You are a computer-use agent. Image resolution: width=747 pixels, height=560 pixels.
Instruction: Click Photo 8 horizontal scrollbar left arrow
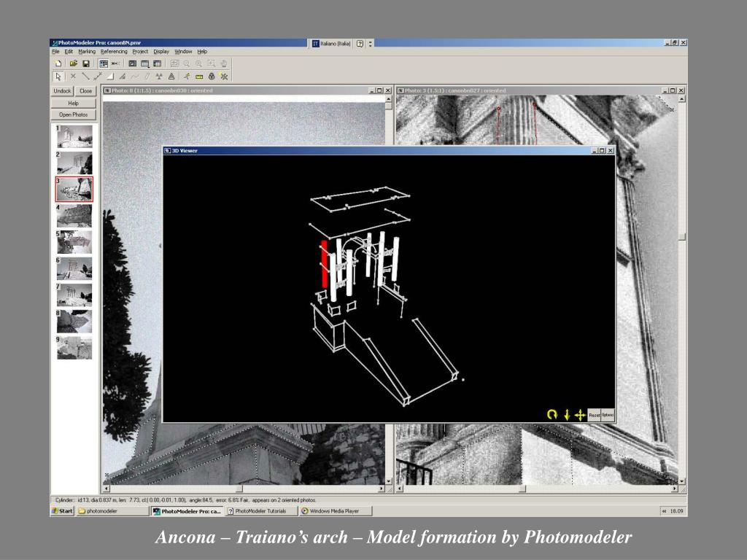107,489
